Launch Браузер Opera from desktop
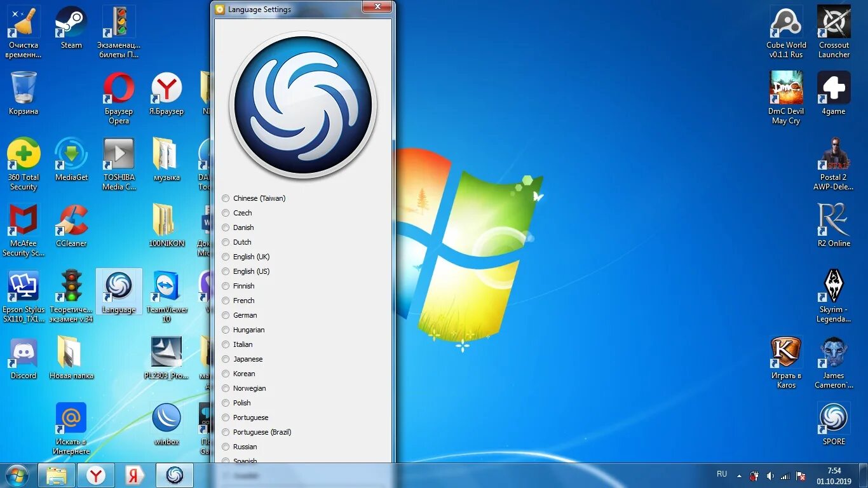 [119, 98]
